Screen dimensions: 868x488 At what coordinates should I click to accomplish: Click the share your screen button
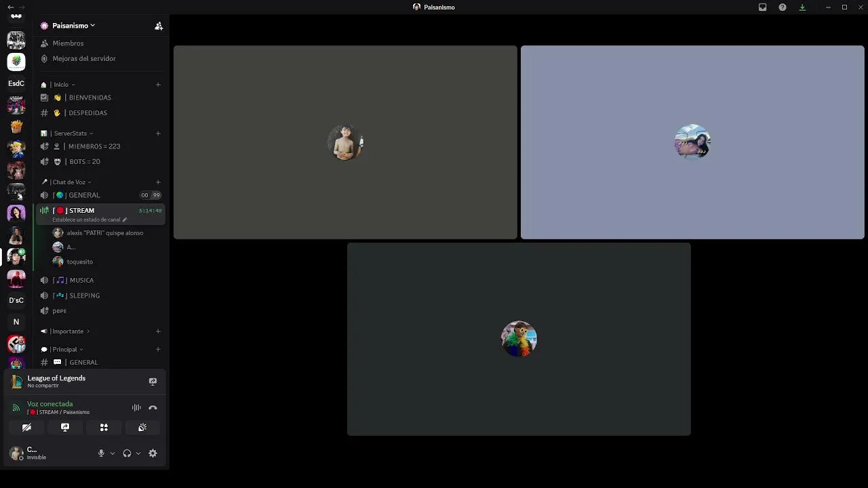65,428
